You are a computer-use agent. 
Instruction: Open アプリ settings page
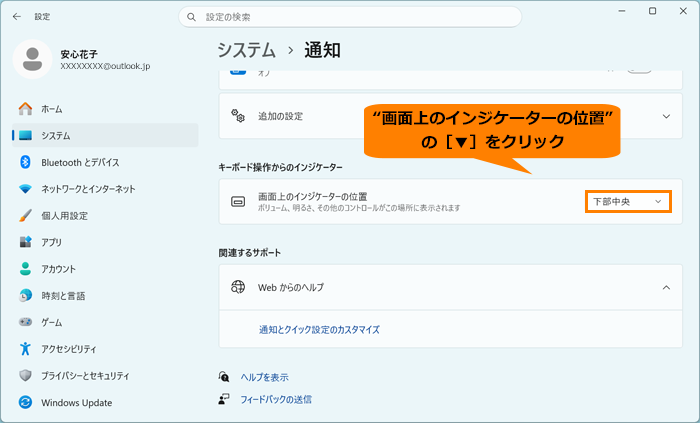(105, 242)
